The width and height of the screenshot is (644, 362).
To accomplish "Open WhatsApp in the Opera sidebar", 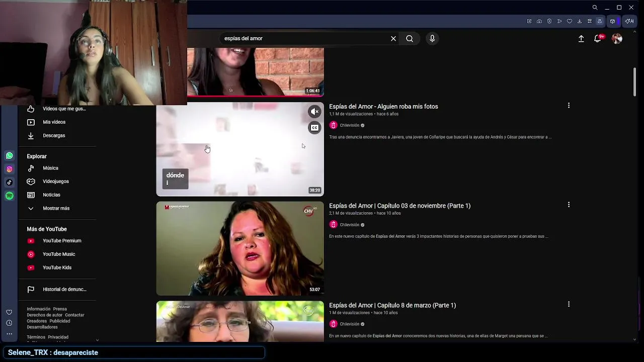I will 9,156.
